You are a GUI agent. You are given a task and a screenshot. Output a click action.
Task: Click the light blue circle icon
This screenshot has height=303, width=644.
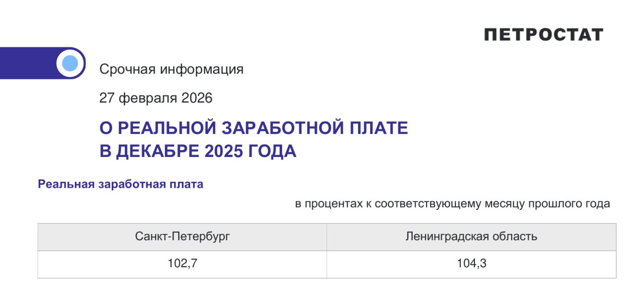[70, 63]
